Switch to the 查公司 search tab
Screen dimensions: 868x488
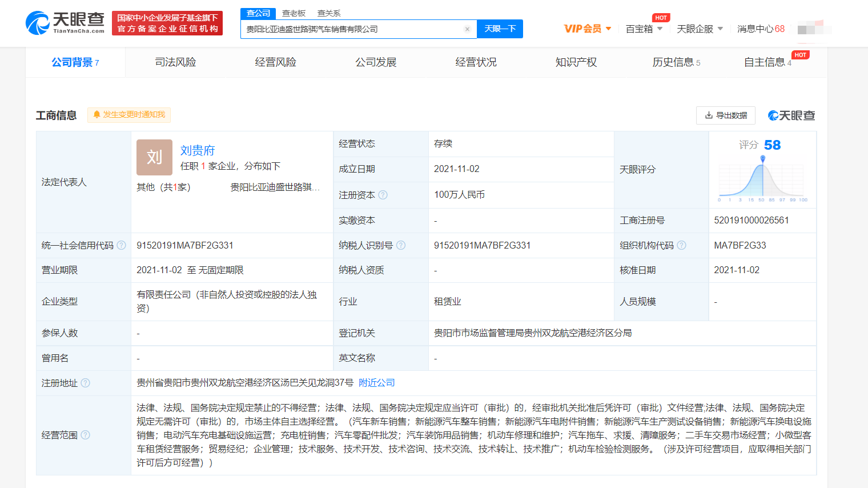(258, 13)
